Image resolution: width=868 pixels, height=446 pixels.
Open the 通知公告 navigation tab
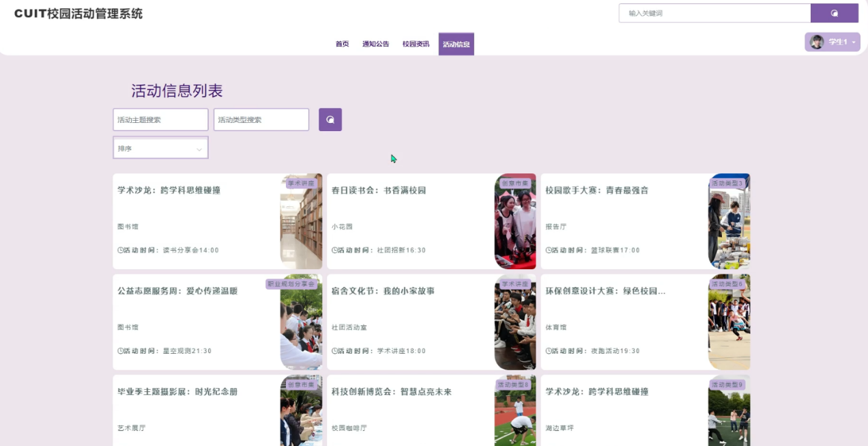click(375, 44)
